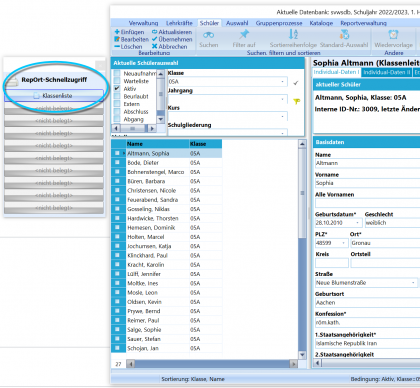
Task: Expand the Geburtsdatum date dropdown
Action: pyautogui.click(x=358, y=223)
